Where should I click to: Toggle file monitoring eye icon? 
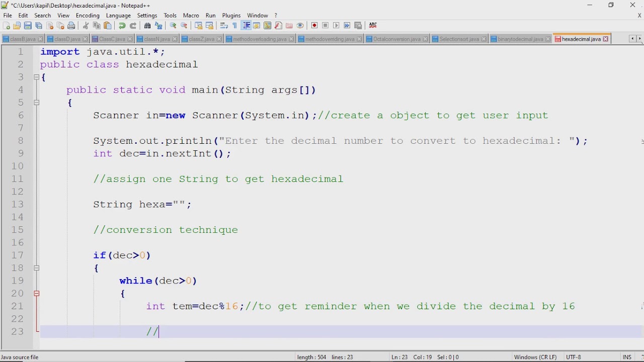[x=300, y=26]
